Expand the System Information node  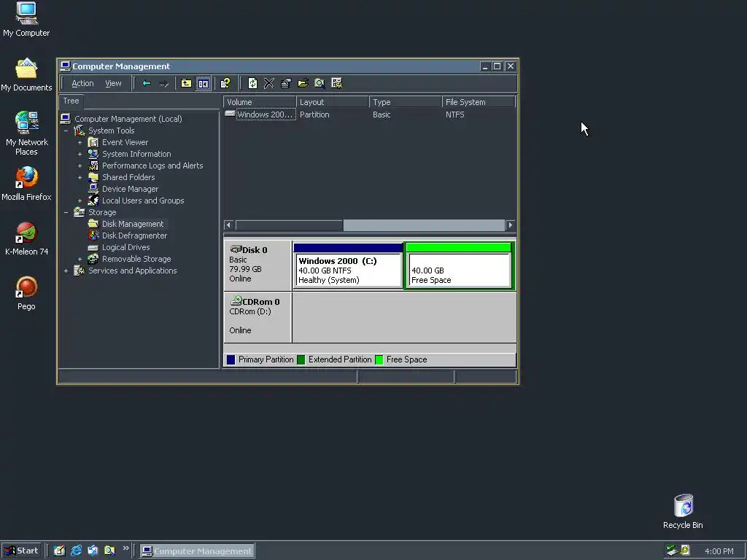pos(80,154)
